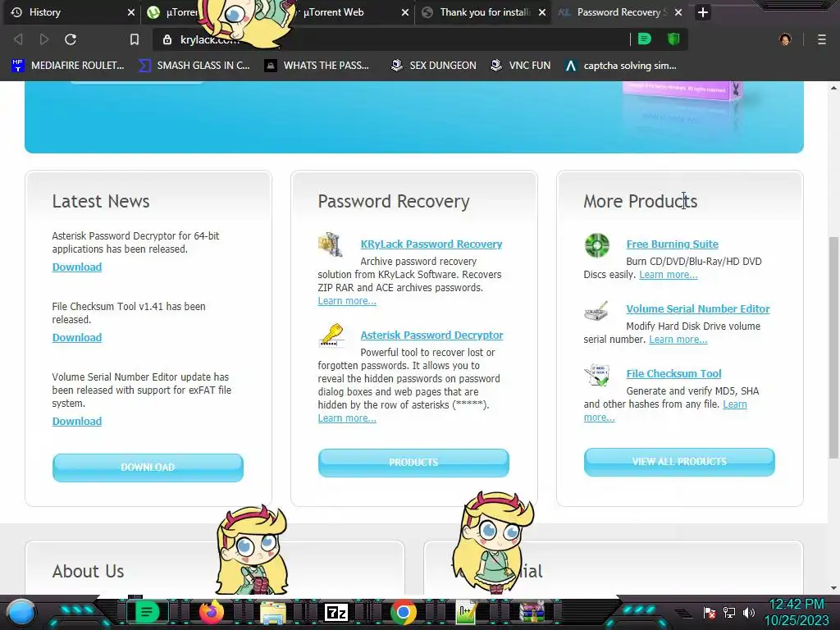Click the Asterisk Password Decryptor key icon

click(331, 336)
